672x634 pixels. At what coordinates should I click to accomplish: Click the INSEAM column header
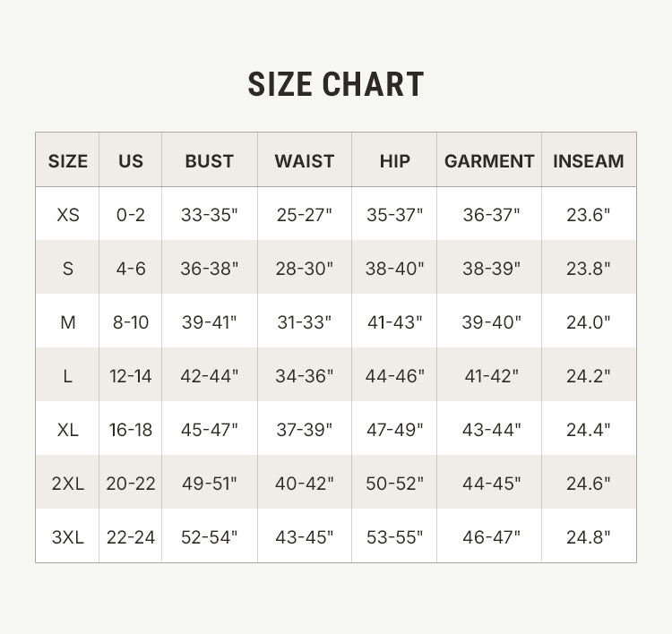pos(588,161)
